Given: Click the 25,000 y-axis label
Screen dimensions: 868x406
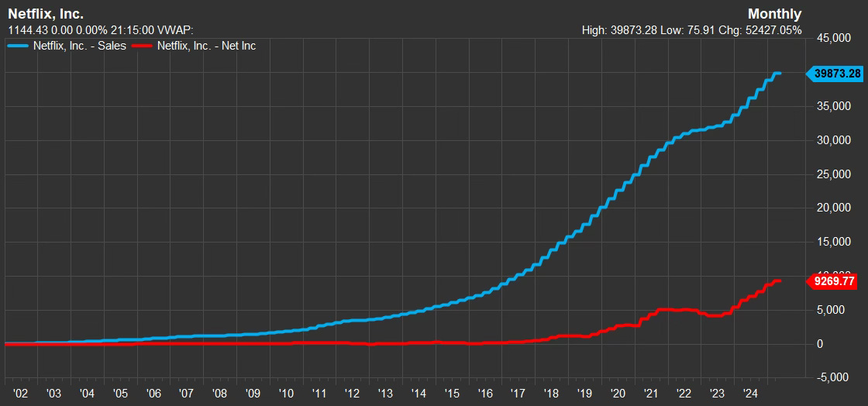Looking at the screenshot, I should (x=834, y=174).
